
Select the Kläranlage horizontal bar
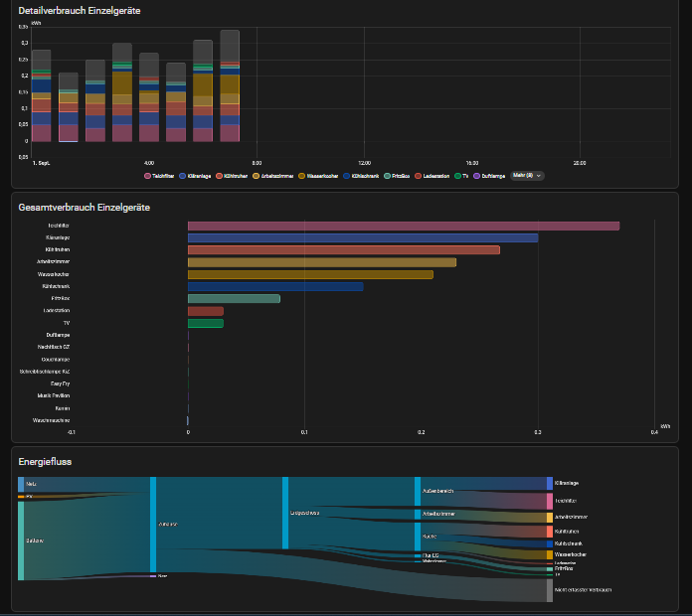(362, 238)
